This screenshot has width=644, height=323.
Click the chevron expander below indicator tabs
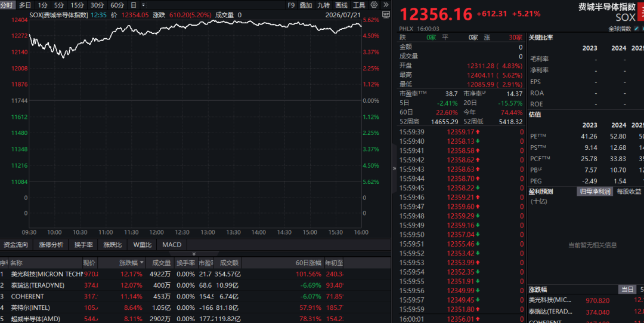click(x=194, y=254)
